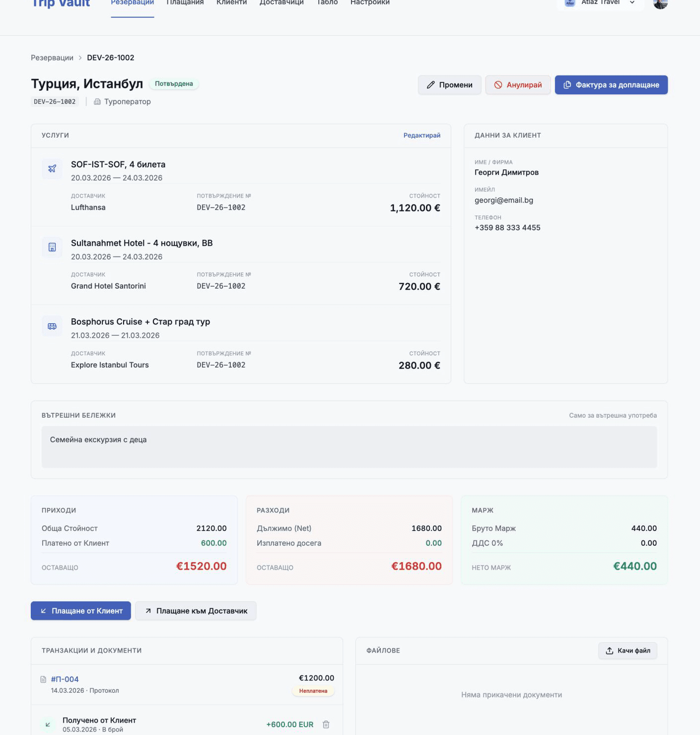The height and width of the screenshot is (735, 700).
Task: Open the Настройки tab
Action: click(x=370, y=3)
